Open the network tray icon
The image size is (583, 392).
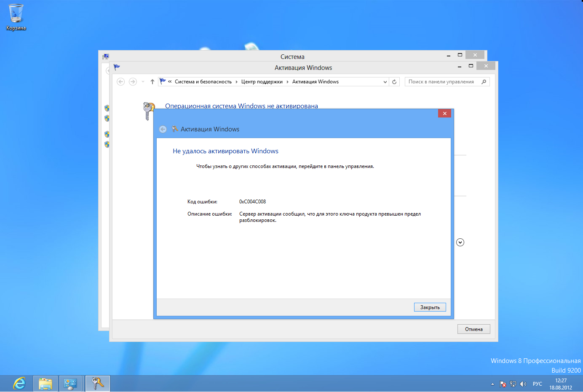click(513, 384)
